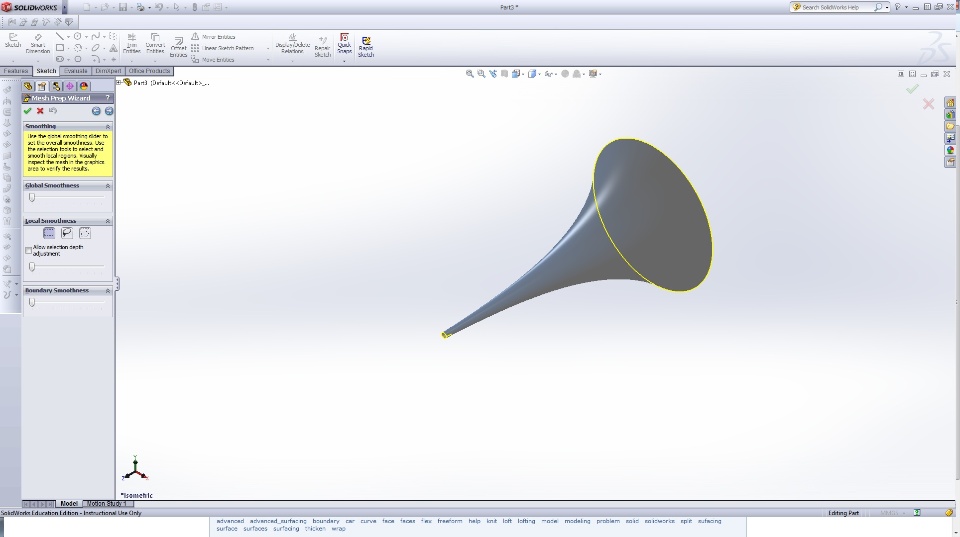Click Zoom to Area in view toolbar
This screenshot has height=537, width=960.
click(x=481, y=73)
